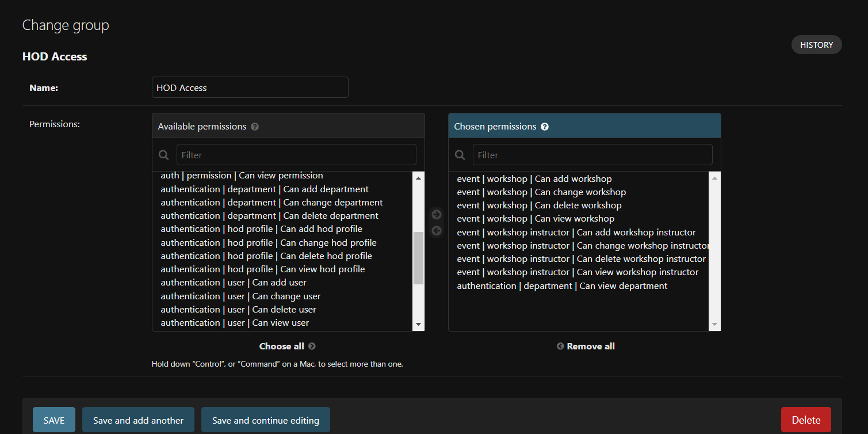
Task: Focus the Chosen permissions filter box
Action: pyautogui.click(x=592, y=155)
